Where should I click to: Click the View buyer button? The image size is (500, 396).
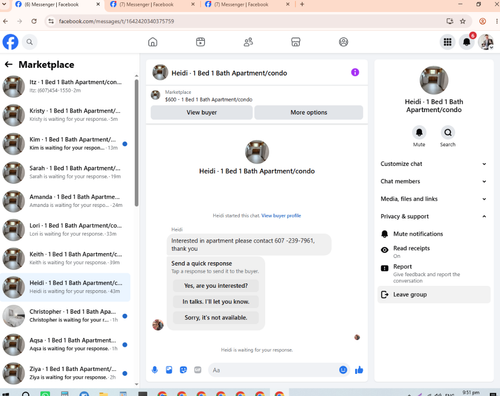point(202,112)
